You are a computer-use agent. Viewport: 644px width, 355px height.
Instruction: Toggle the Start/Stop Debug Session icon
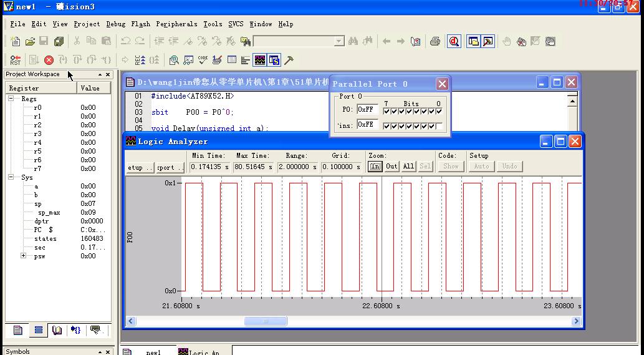pyautogui.click(x=454, y=41)
